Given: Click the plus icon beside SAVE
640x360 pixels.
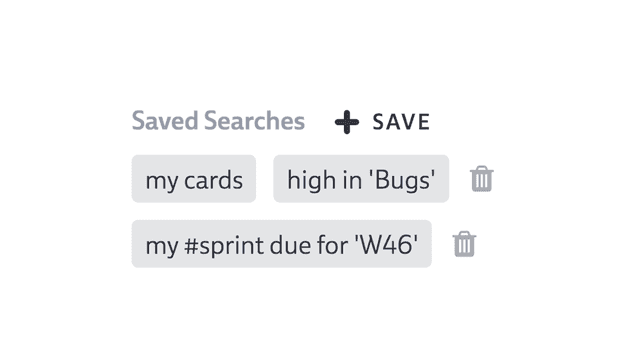Looking at the screenshot, I should pos(347,122).
